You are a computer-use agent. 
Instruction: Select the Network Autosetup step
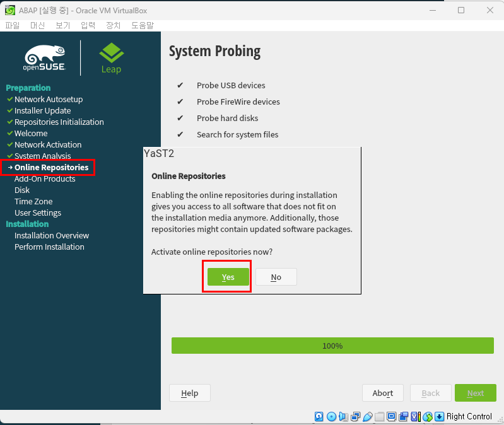49,99
